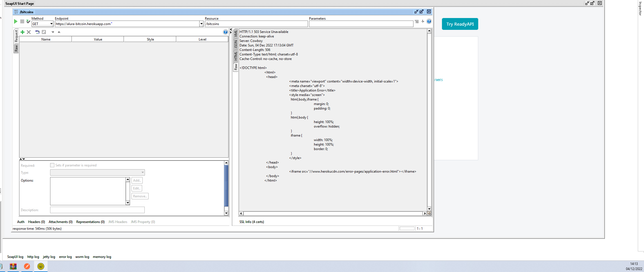The width and height of the screenshot is (644, 272).
Task: Click zoom icon at response scrollbar corner
Action: (x=429, y=213)
